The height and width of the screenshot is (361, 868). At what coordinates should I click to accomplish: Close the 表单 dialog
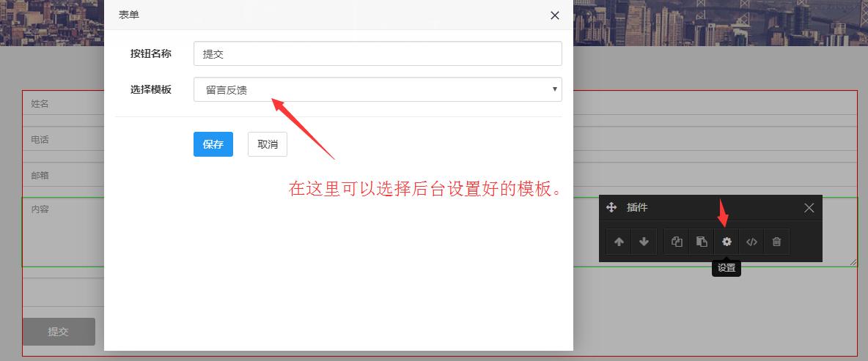click(555, 15)
